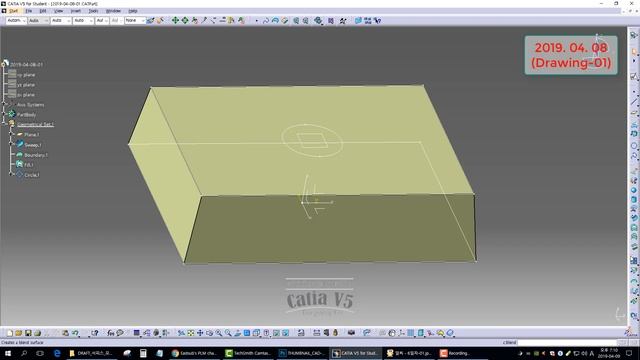
Task: Select the xy plane in the tree
Action: (26, 75)
